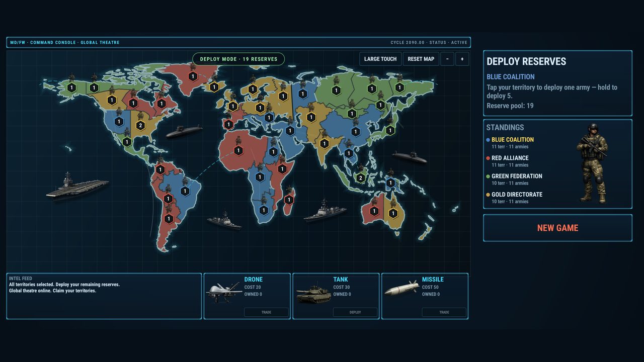The width and height of the screenshot is (644, 362).
Task: Click the Intel Feed message panel
Action: pyautogui.click(x=104, y=296)
